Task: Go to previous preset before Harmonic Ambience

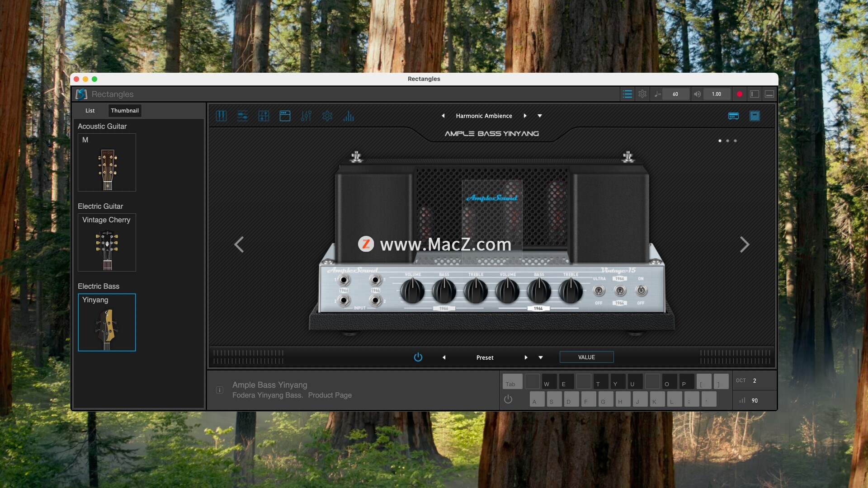Action: [x=443, y=116]
